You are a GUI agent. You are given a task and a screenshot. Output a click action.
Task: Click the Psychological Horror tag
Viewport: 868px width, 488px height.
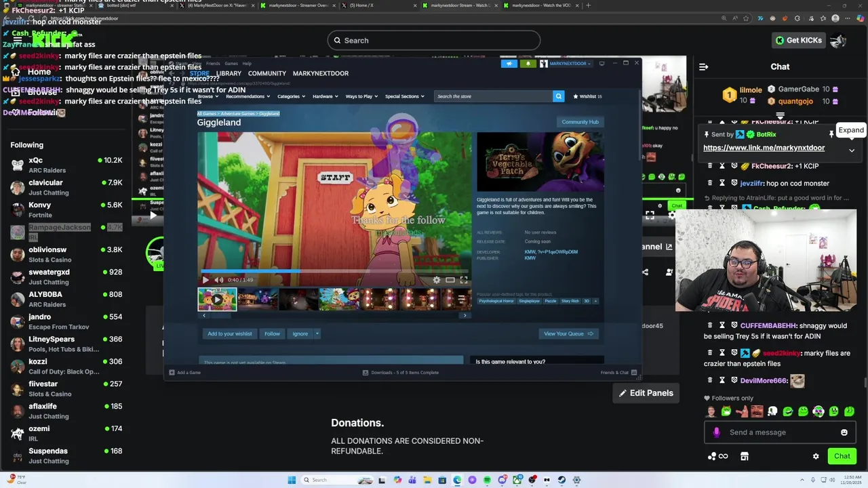pyautogui.click(x=496, y=301)
